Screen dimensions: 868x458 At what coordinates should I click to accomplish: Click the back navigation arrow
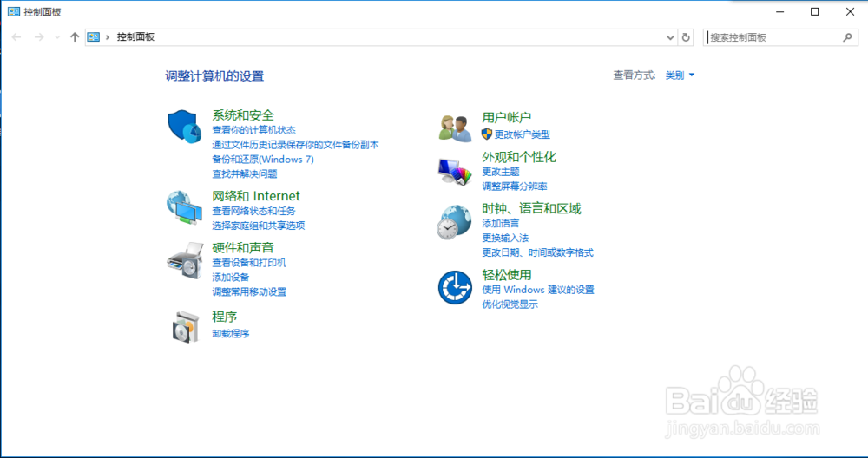16,37
